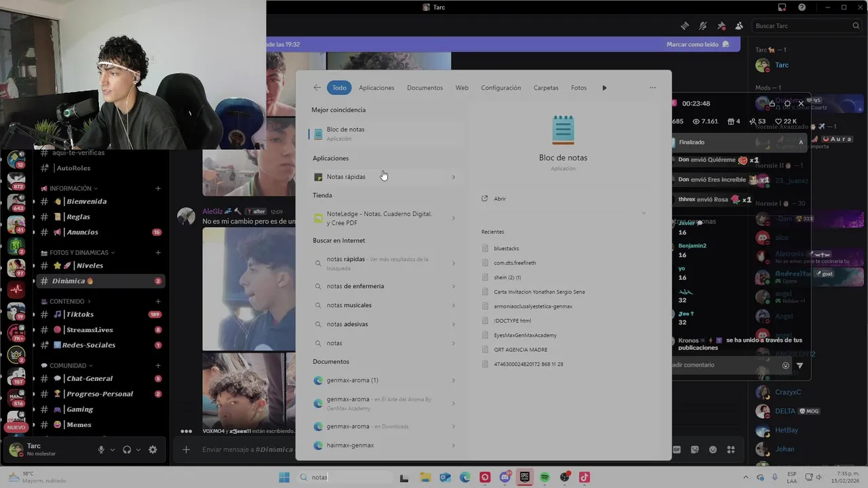Open Epic Games taskbar icon
Viewport: 868px width, 488px height.
(x=525, y=477)
